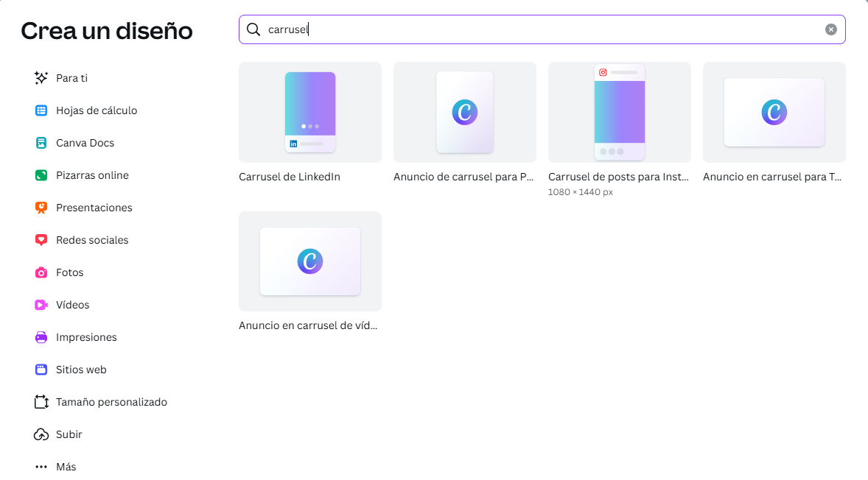Click inside the search input field
Screen dimensions: 868x480
(516, 29)
